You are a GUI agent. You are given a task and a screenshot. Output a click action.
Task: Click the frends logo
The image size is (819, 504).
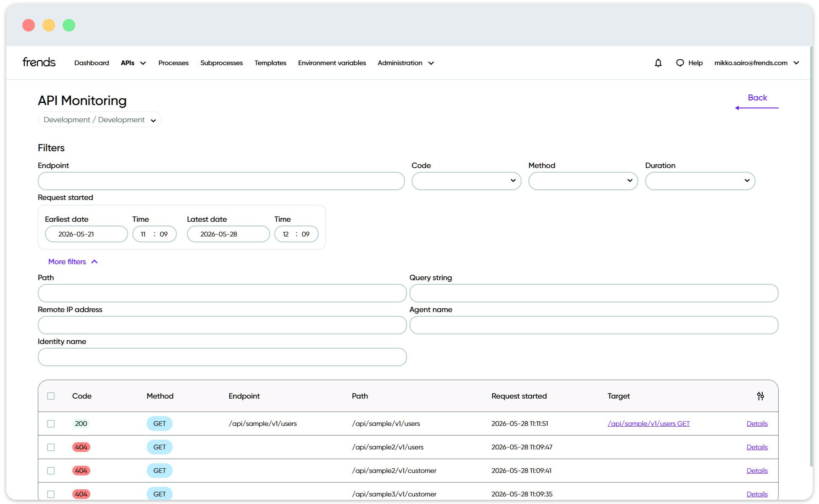(x=39, y=62)
